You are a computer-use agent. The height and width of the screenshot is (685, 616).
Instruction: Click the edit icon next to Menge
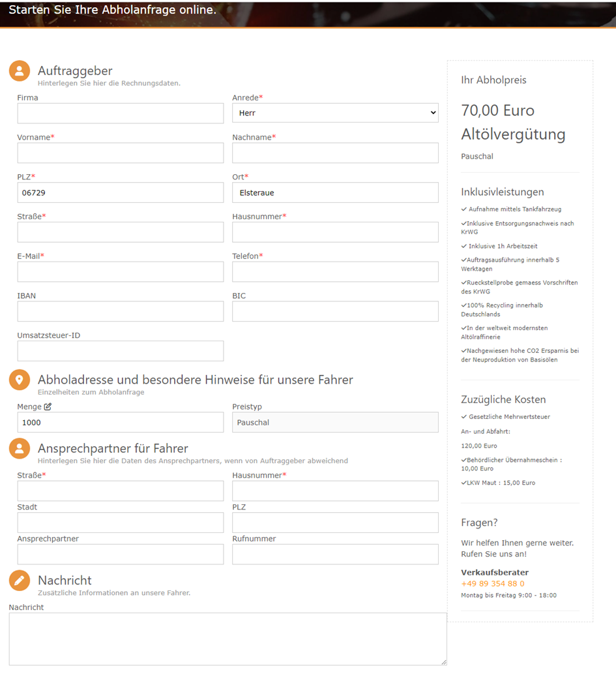pyautogui.click(x=48, y=406)
